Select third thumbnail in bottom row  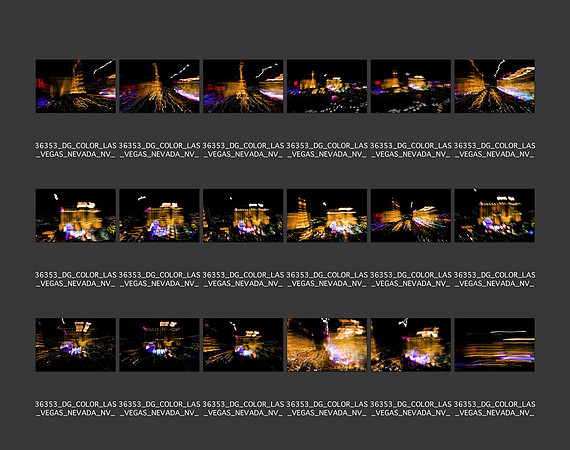(243, 345)
